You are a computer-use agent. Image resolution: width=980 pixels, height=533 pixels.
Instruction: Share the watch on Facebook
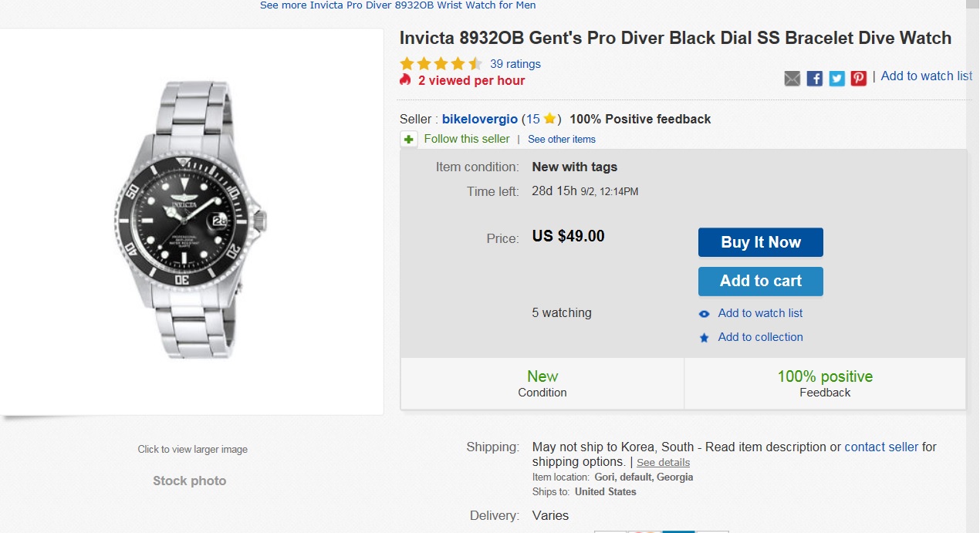815,78
